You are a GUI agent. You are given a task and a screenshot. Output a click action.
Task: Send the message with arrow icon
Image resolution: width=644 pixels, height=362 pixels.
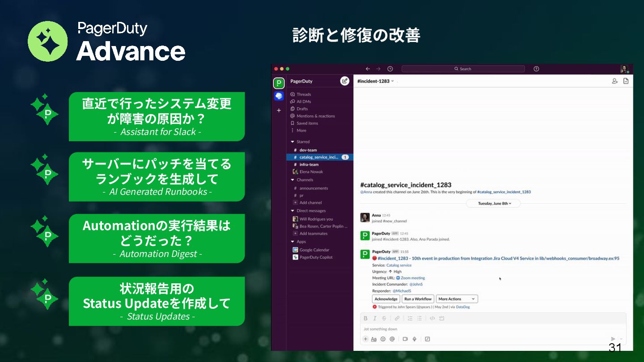pos(613,339)
